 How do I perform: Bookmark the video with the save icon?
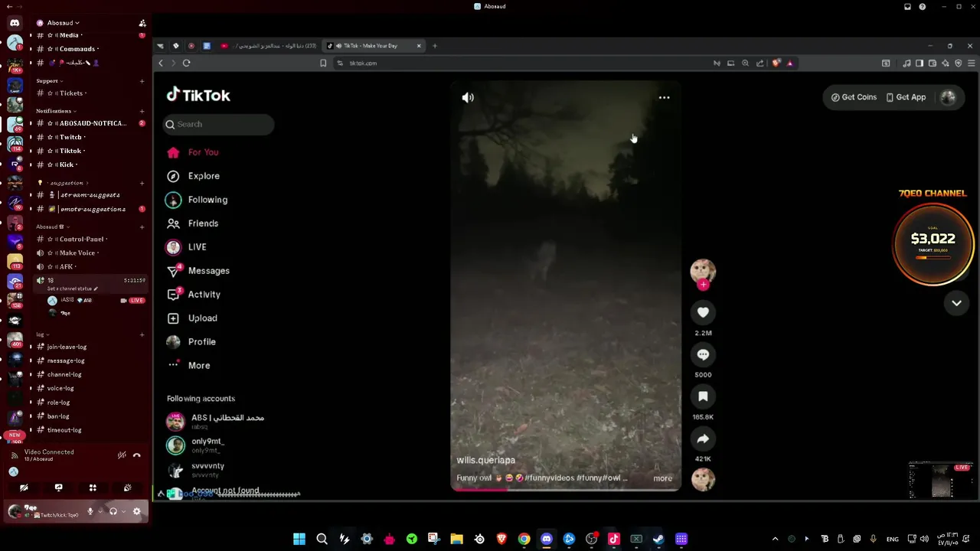click(703, 396)
